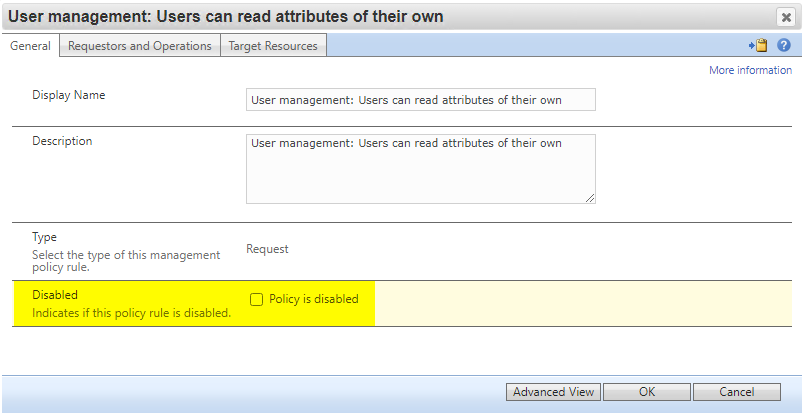Image resolution: width=803 pixels, height=415 pixels.
Task: Cancel the policy rule dialog
Action: click(737, 392)
